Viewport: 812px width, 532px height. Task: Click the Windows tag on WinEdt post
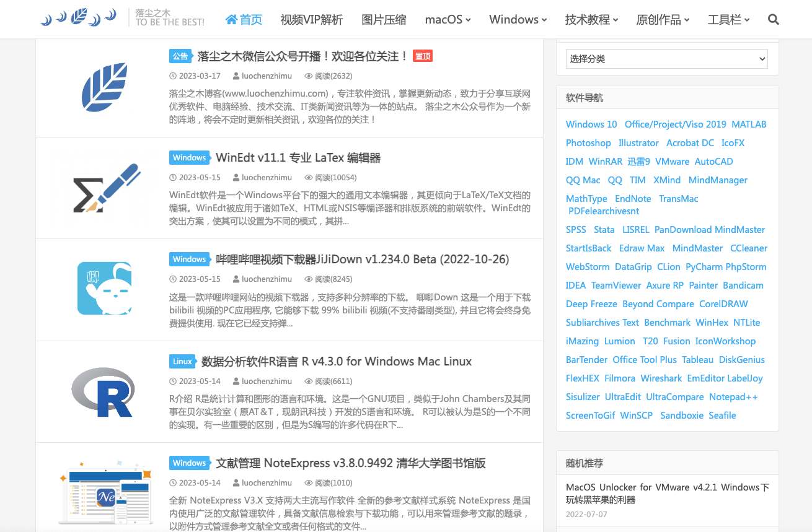click(x=189, y=158)
